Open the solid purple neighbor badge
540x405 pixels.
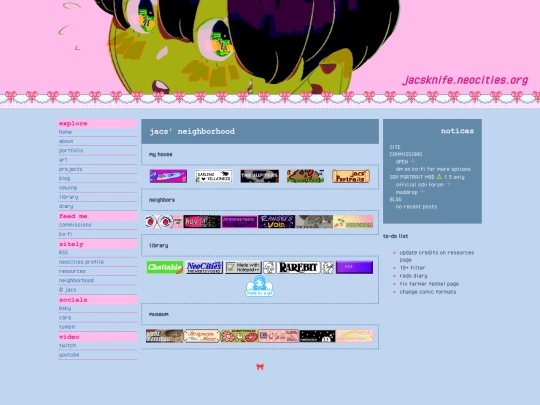(239, 222)
